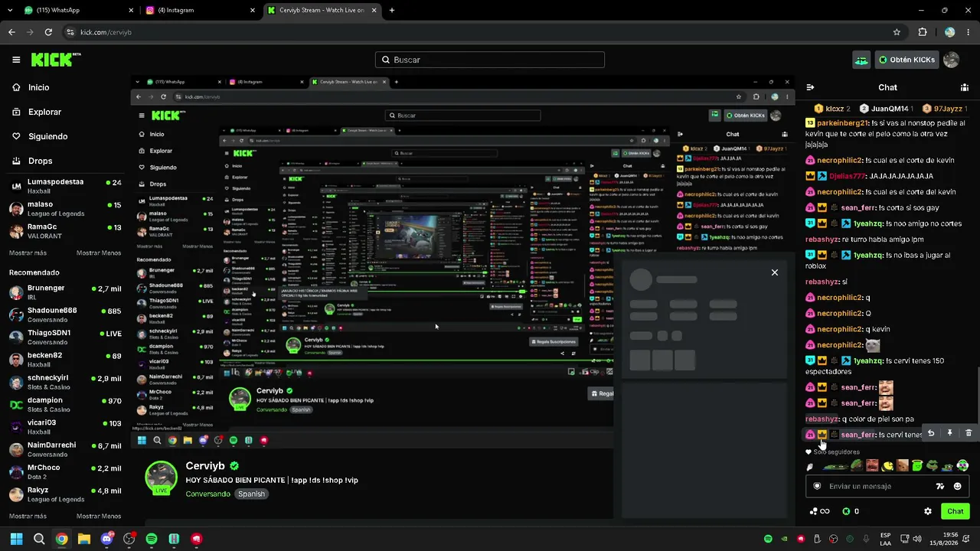Screen dimensions: 980x551
Task: Open the Chrome three-dot menu
Action: pos(968,32)
